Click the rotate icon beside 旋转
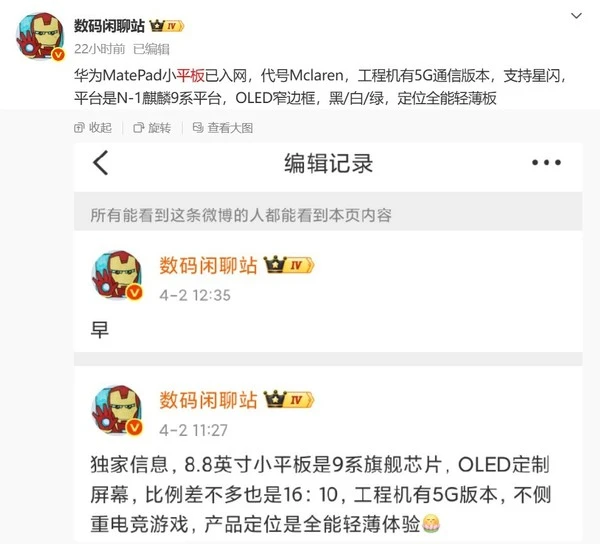Screen dimensions: 600x544 (138, 128)
